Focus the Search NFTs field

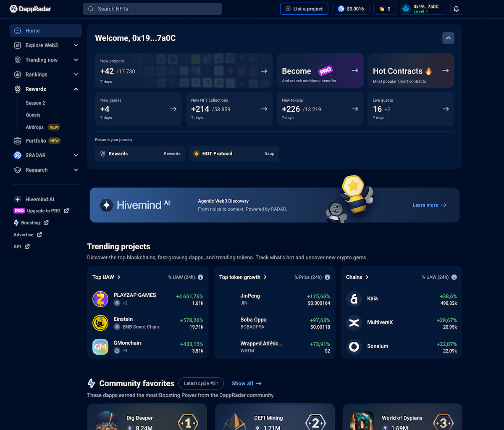coord(152,9)
